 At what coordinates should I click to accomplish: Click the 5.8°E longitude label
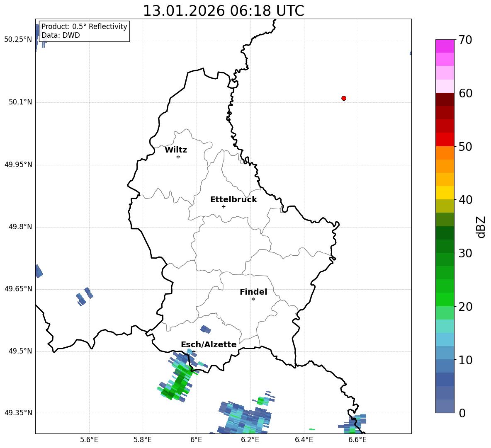point(143,440)
